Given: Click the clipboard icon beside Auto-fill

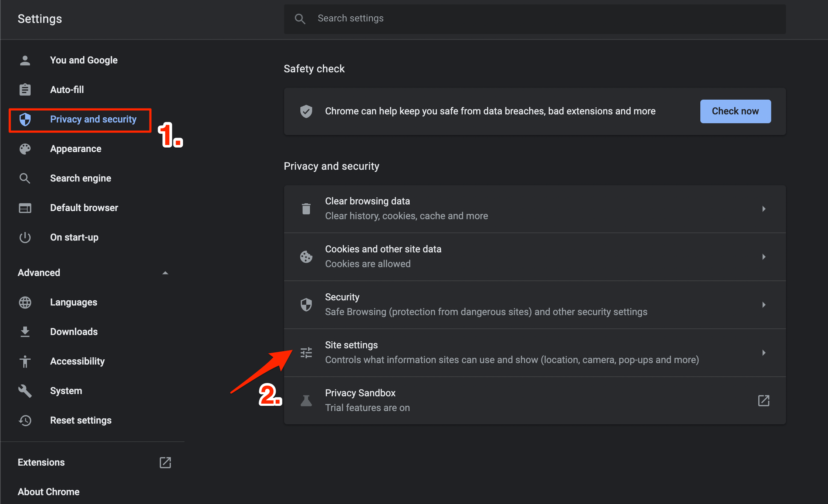Looking at the screenshot, I should pos(25,90).
